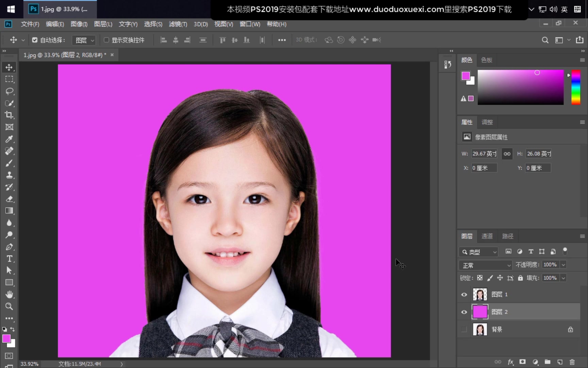Select the Horizontal Type tool

(x=9, y=259)
